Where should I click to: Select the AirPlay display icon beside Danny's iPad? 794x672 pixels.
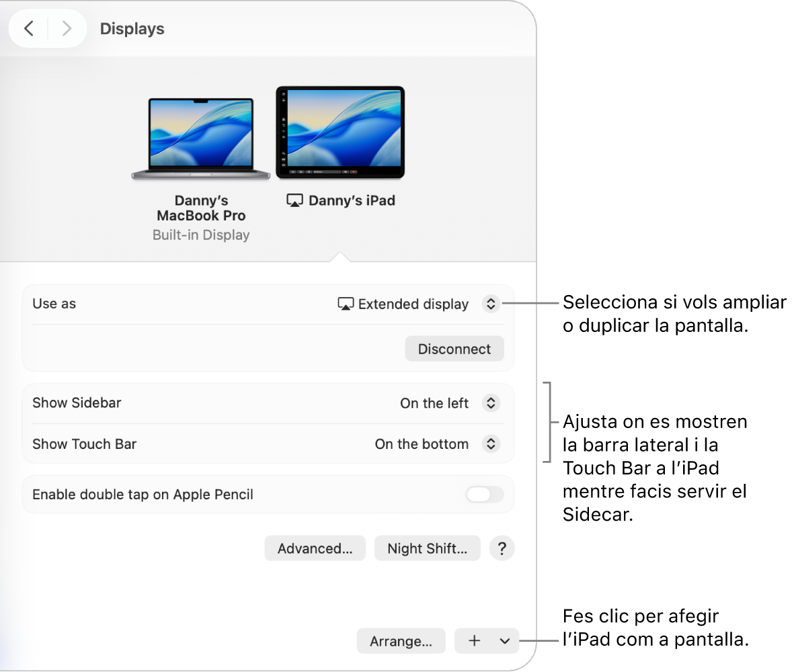(294, 200)
